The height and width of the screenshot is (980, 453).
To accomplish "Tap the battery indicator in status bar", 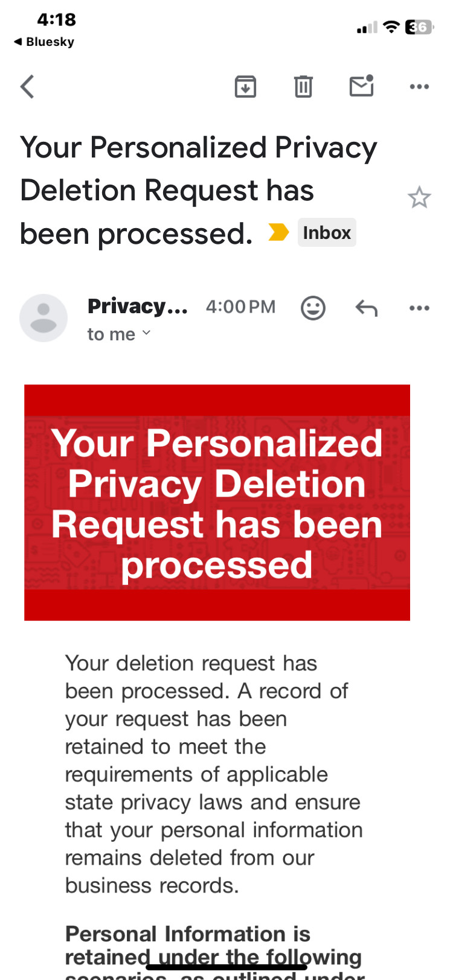I will tap(419, 27).
